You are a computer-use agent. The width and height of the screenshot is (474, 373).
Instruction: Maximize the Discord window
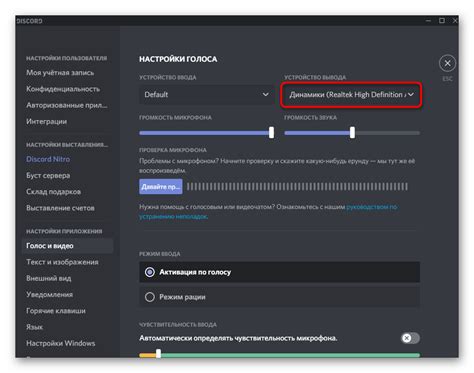442,21
